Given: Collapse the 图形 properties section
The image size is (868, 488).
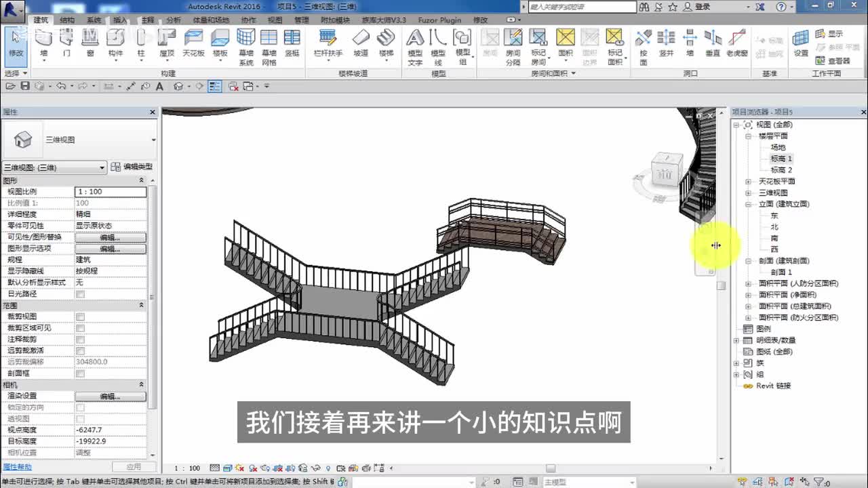Looking at the screenshot, I should coord(142,180).
